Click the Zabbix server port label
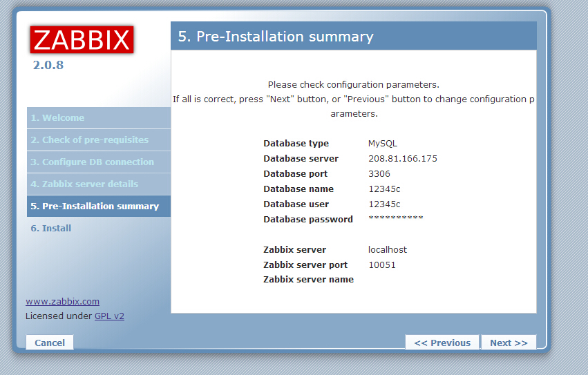Screen dimensions: 588x375 [x=305, y=265]
